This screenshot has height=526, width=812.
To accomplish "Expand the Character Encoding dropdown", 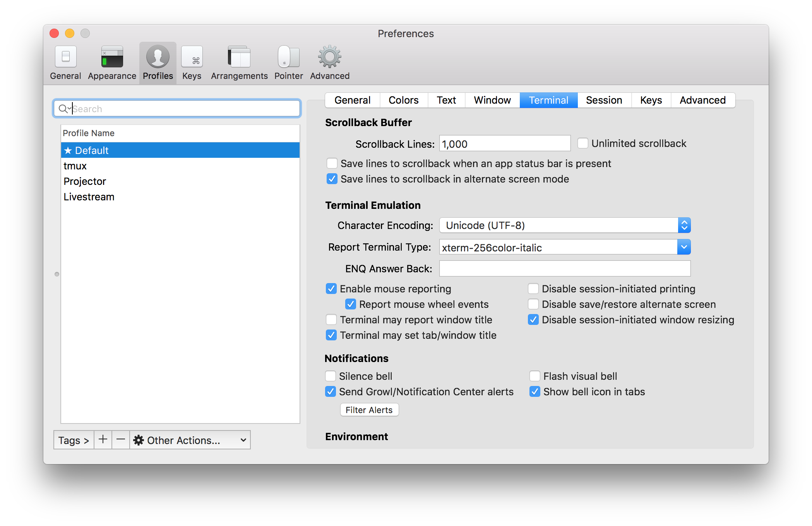I will tap(684, 225).
